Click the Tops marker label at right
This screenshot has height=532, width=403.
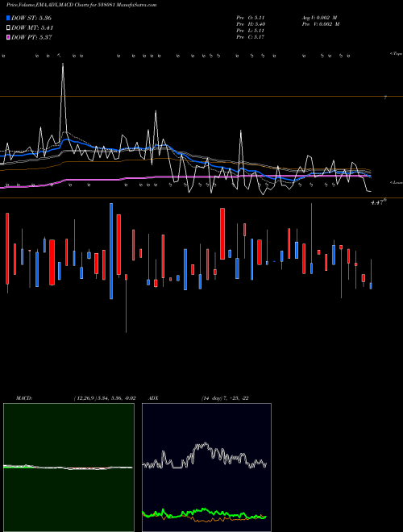click(x=396, y=54)
